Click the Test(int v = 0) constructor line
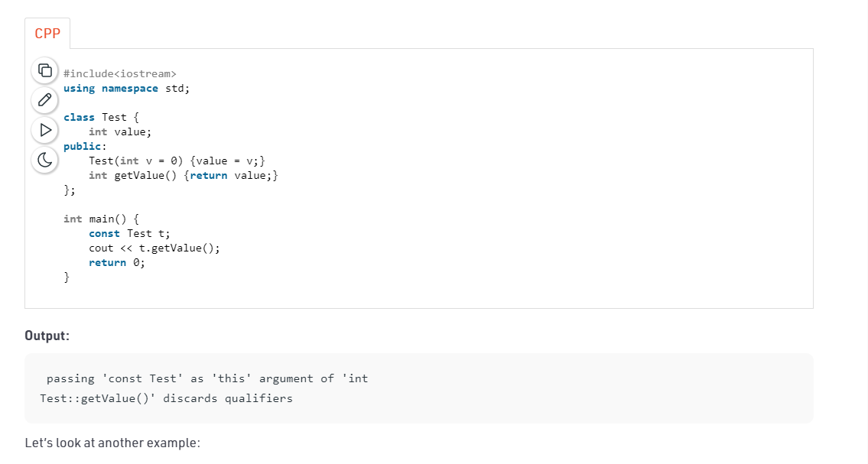The height and width of the screenshot is (464, 868). point(177,161)
